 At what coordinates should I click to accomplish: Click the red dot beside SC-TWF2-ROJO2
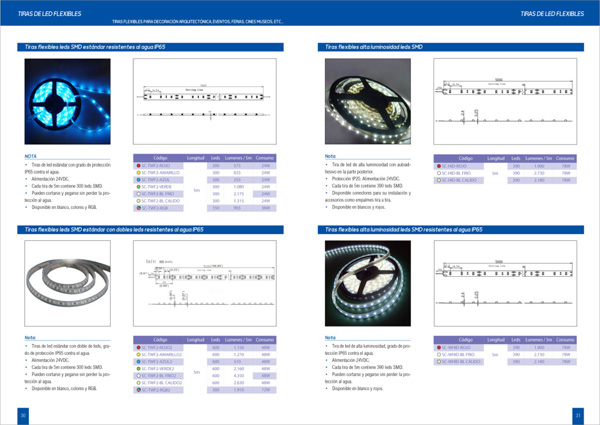[x=139, y=347]
